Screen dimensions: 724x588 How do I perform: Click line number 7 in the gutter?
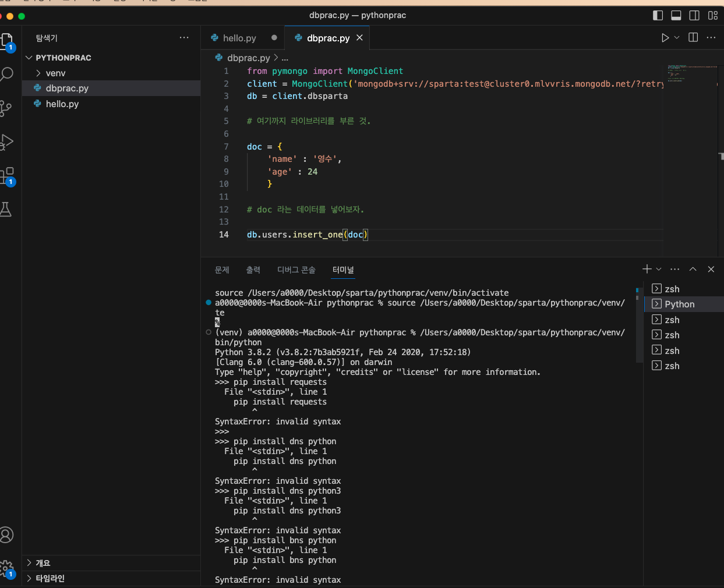point(226,147)
